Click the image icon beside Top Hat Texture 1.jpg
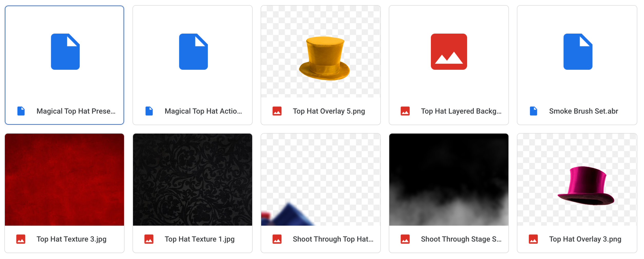The height and width of the screenshot is (259, 644). tap(149, 239)
